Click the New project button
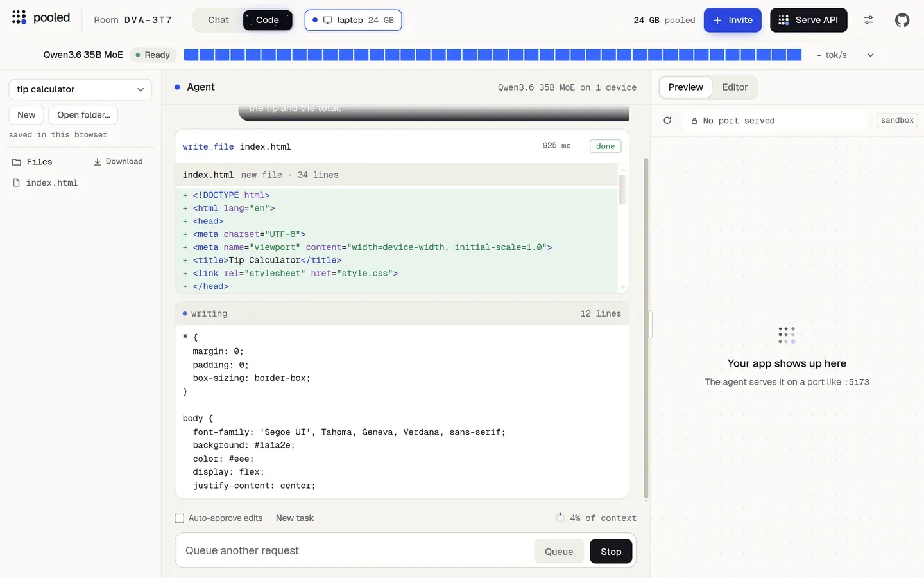The image size is (924, 578). coord(26,115)
